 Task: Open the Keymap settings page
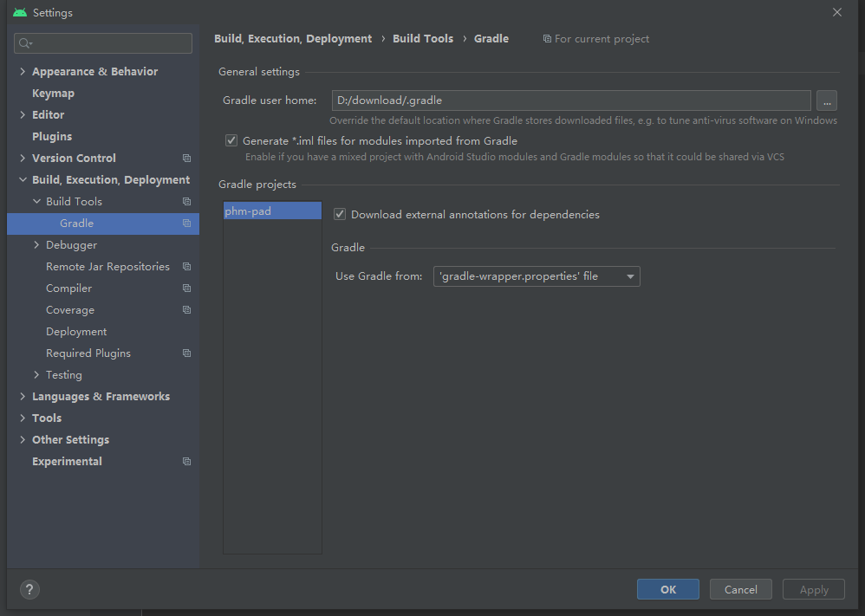(x=53, y=94)
